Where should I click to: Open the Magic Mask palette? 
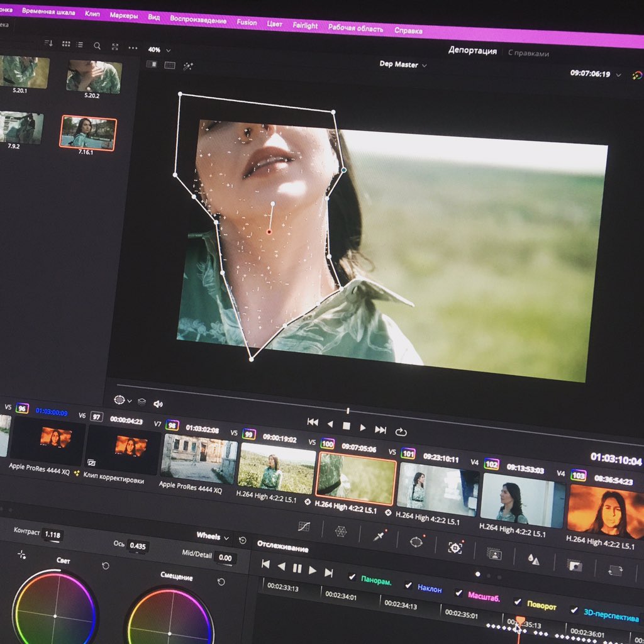point(494,553)
